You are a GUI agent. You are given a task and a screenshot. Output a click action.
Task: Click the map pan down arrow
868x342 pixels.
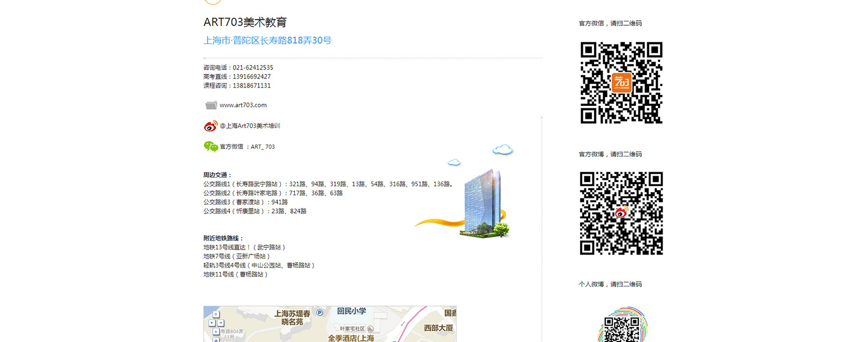coord(216,331)
